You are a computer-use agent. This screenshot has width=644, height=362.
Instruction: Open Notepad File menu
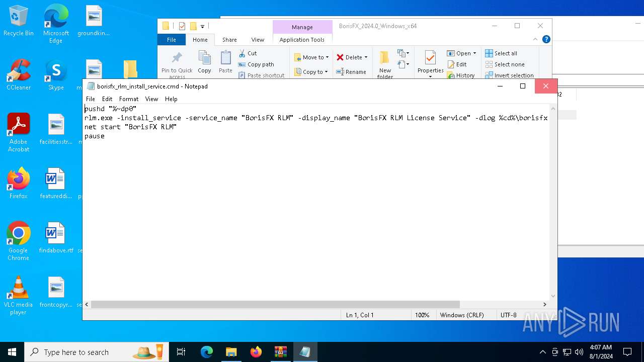(x=91, y=99)
